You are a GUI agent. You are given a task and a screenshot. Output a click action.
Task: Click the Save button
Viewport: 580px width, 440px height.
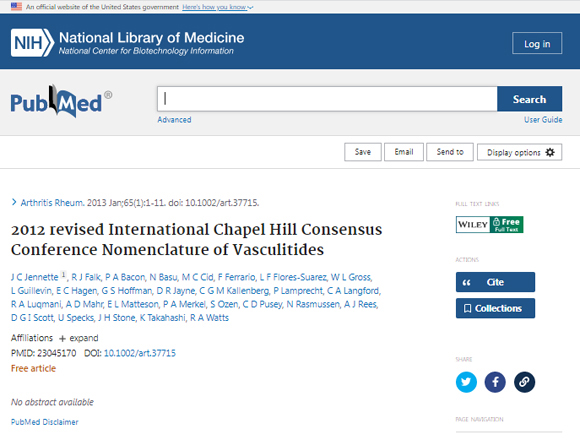tap(362, 152)
